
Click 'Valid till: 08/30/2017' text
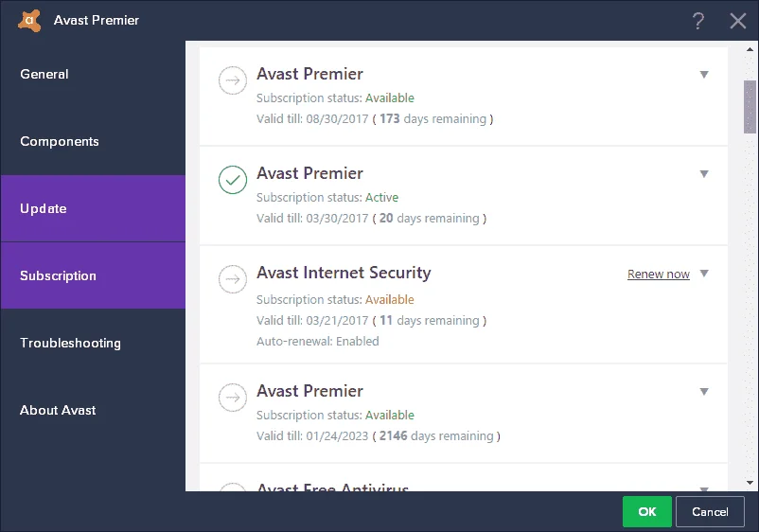(x=312, y=119)
